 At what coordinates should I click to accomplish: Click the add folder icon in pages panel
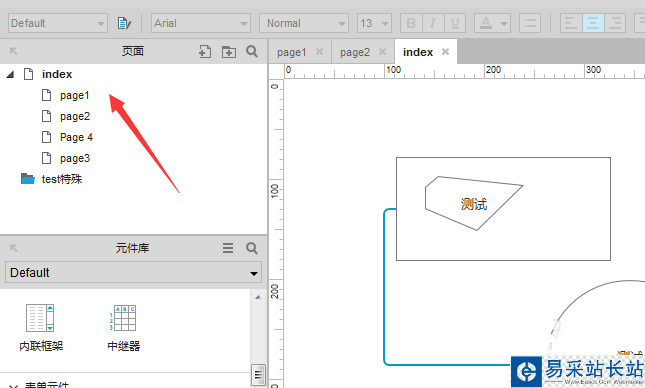(229, 51)
